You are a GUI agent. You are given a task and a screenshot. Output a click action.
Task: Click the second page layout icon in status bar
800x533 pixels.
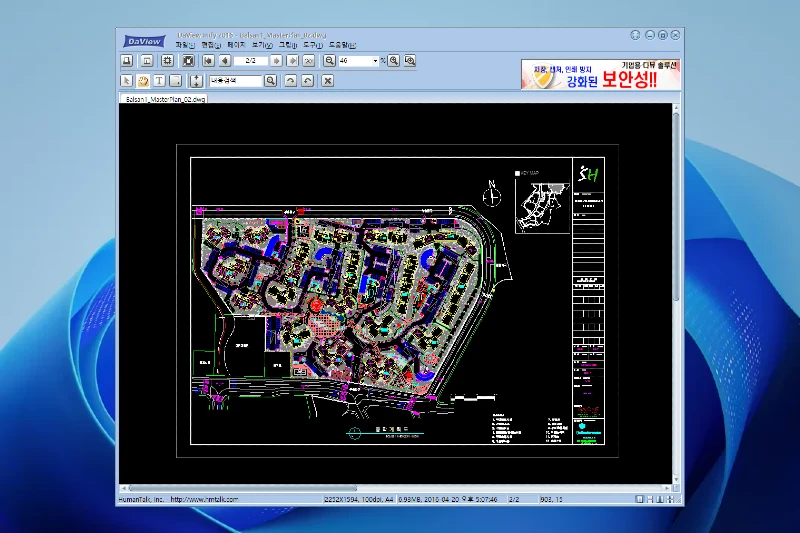[x=649, y=499]
